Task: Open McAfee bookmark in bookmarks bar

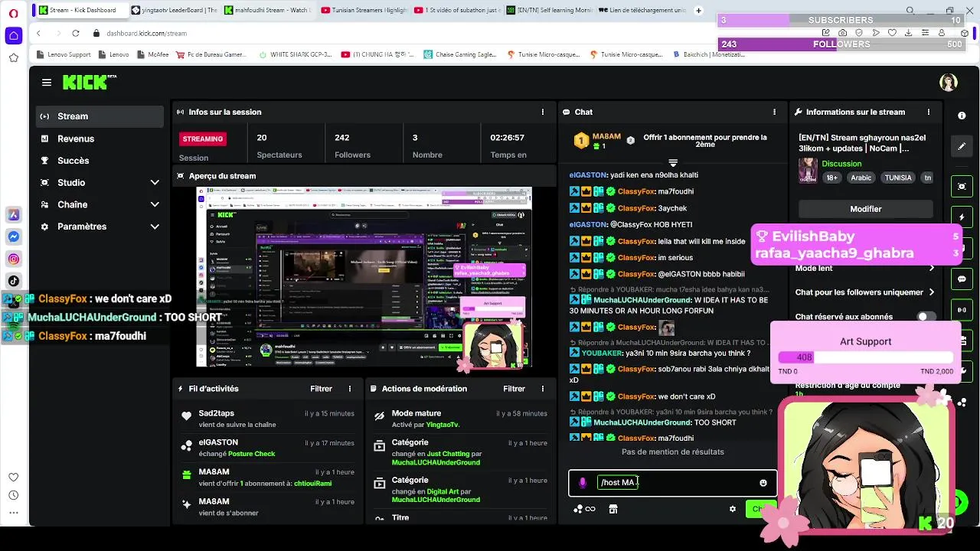Action: click(153, 55)
